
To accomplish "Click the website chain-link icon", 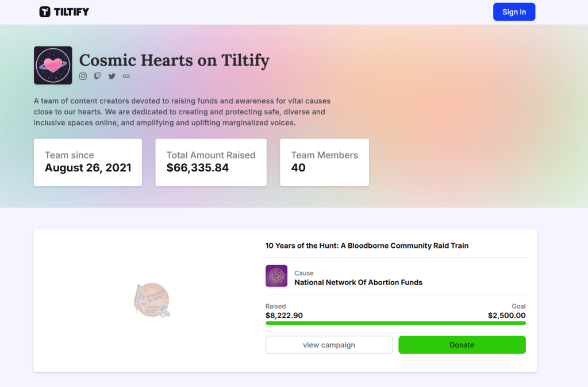I will [x=126, y=76].
